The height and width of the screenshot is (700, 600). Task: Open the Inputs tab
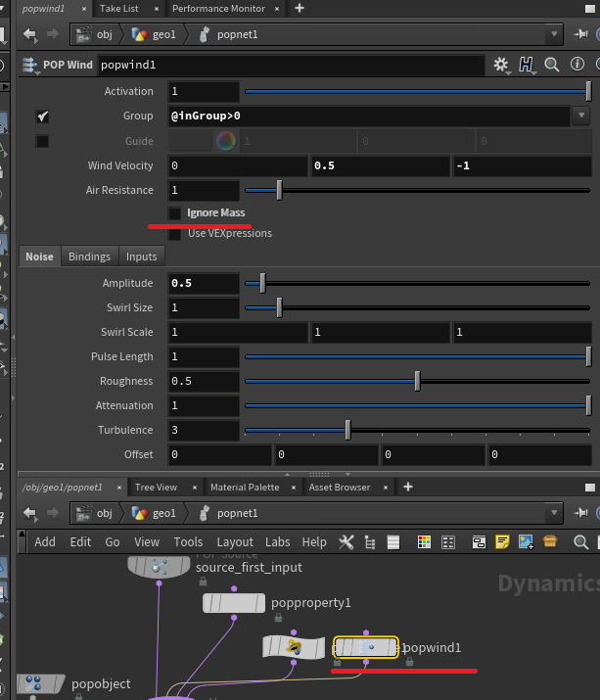coord(142,257)
